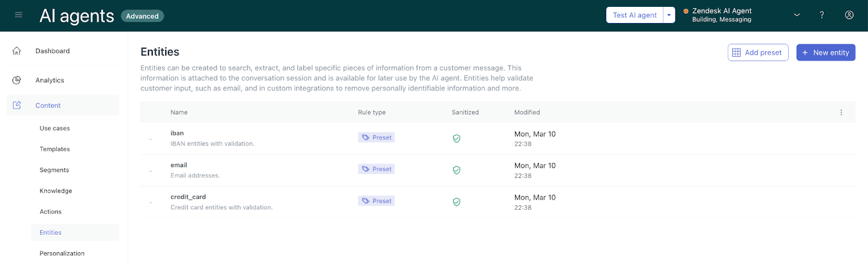Viewport: 868px width, 264px height.
Task: Go to Use cases in Content menu
Action: pos(55,128)
